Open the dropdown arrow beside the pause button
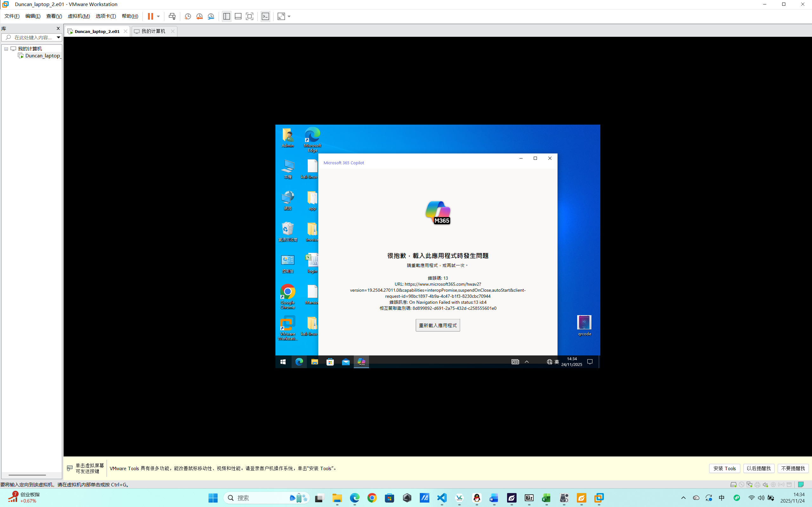812x507 pixels. click(158, 16)
